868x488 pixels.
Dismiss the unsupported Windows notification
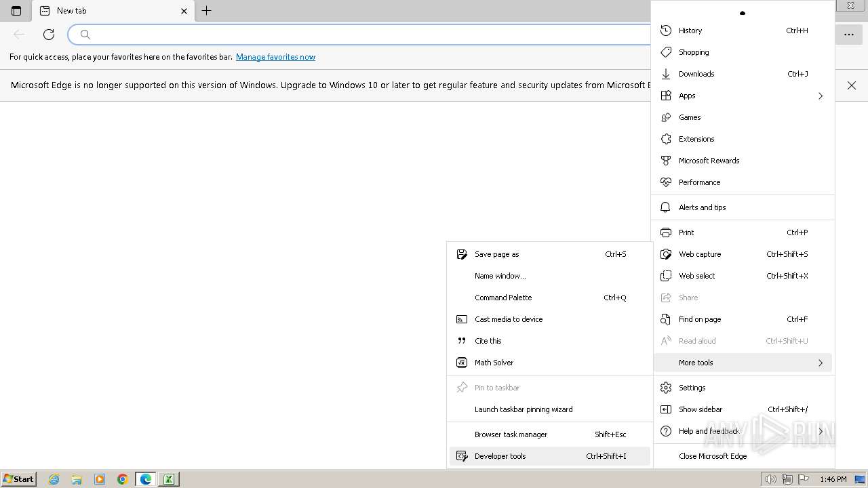tap(852, 85)
